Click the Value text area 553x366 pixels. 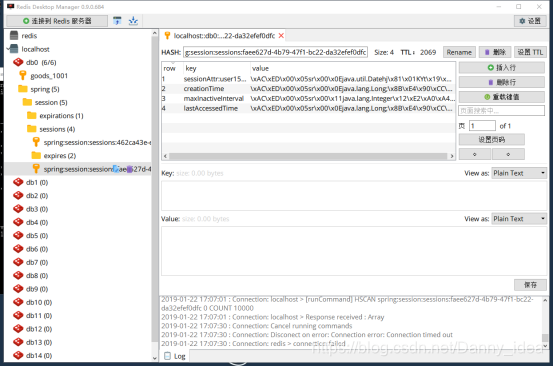(x=354, y=251)
